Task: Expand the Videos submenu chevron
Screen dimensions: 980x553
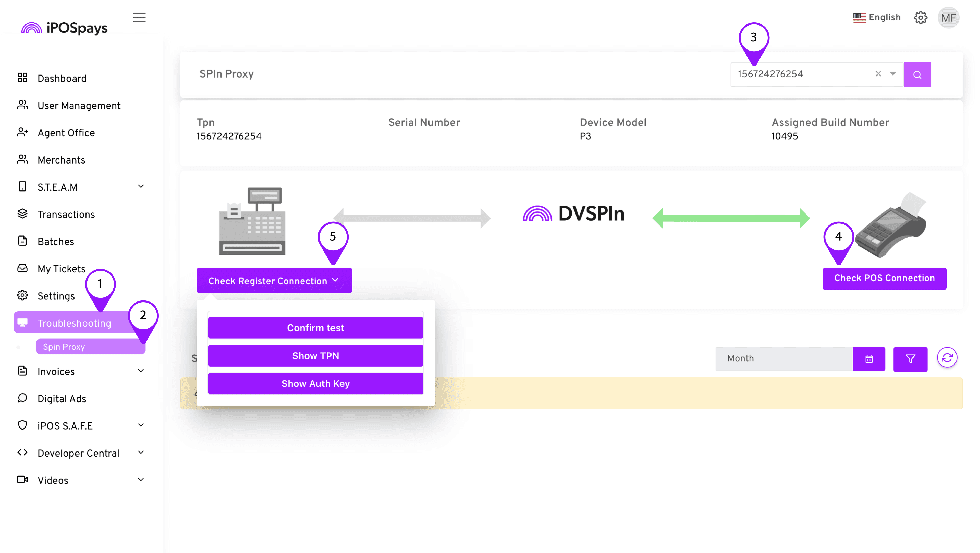Action: coord(141,480)
